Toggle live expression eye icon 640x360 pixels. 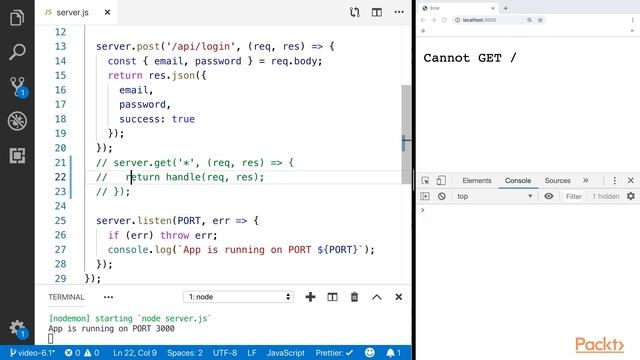click(549, 196)
